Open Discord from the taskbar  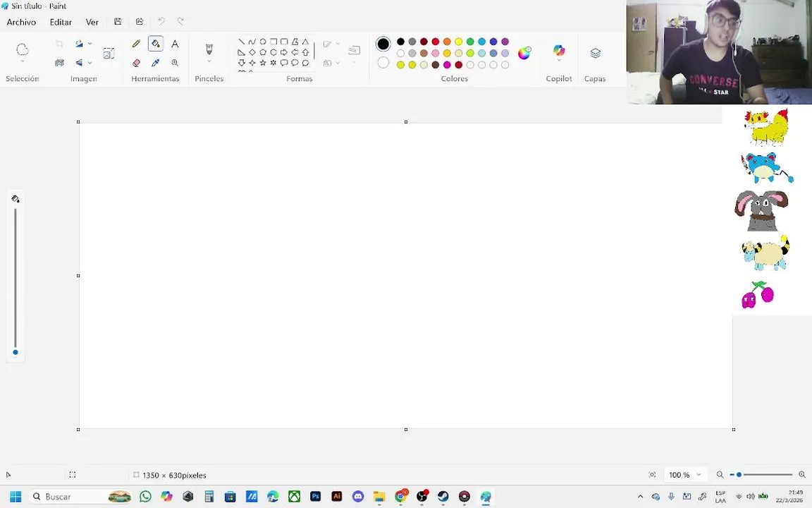[x=358, y=497]
